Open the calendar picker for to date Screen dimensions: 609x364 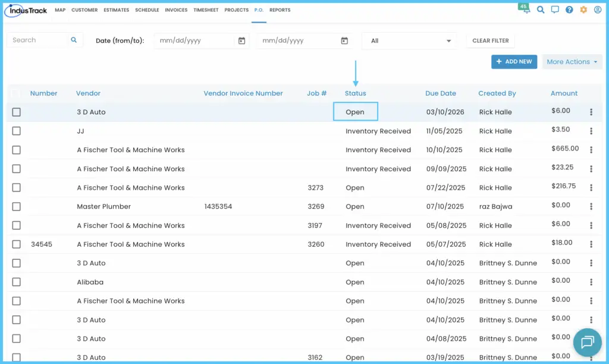click(344, 41)
